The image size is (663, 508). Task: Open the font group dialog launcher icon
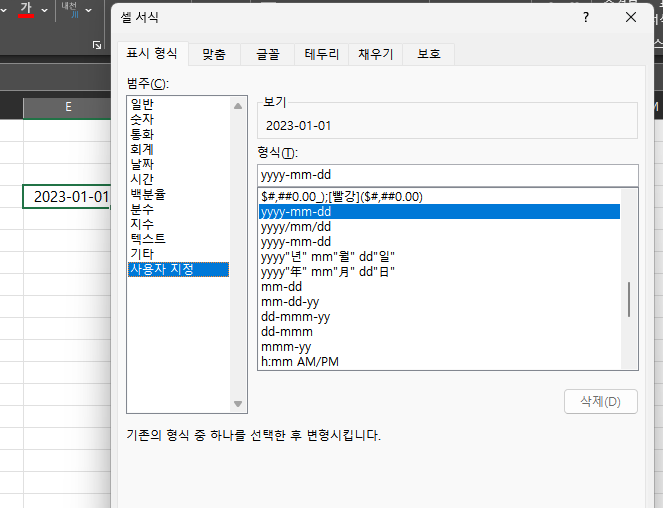(97, 45)
